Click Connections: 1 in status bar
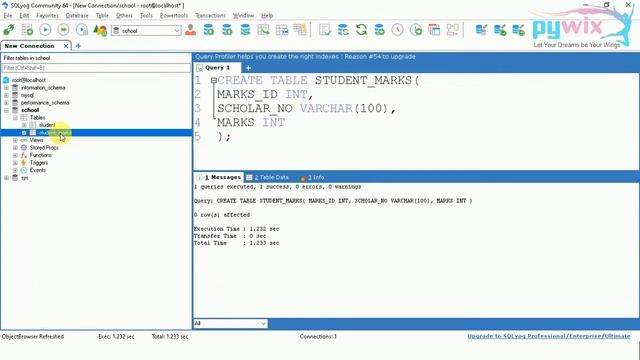640x360 pixels. 318,336
